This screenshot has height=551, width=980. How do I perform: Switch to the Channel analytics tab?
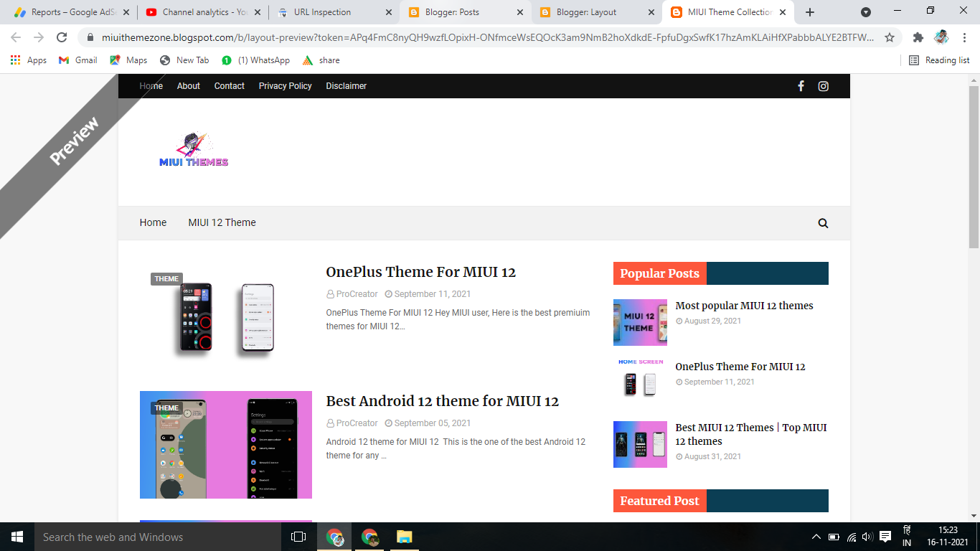click(x=203, y=12)
